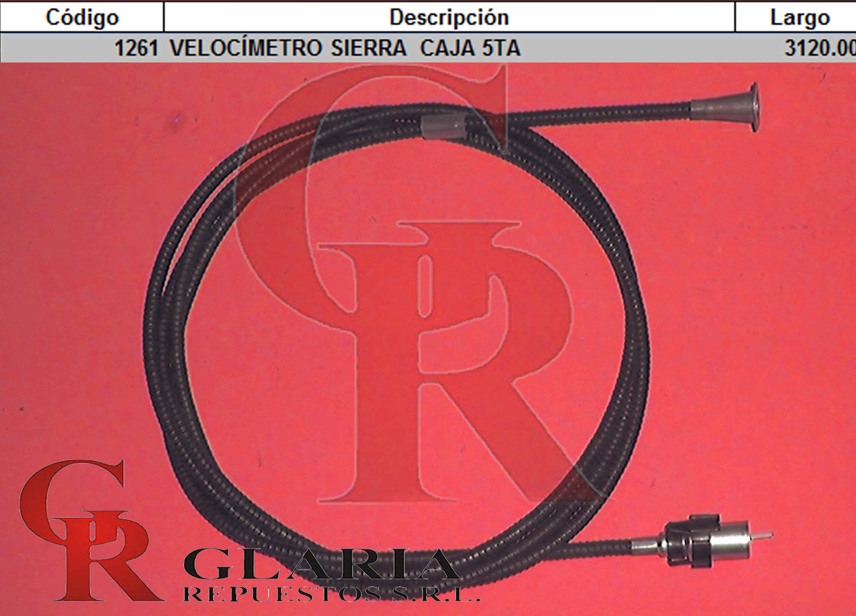The height and width of the screenshot is (616, 856).
Task: Select the length value 3120.00
Action: click(820, 48)
